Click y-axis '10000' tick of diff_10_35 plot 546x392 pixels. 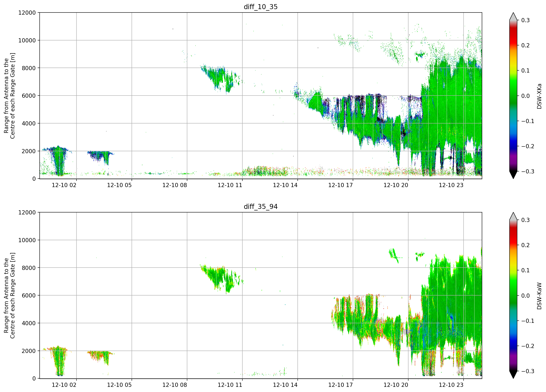pos(27,40)
